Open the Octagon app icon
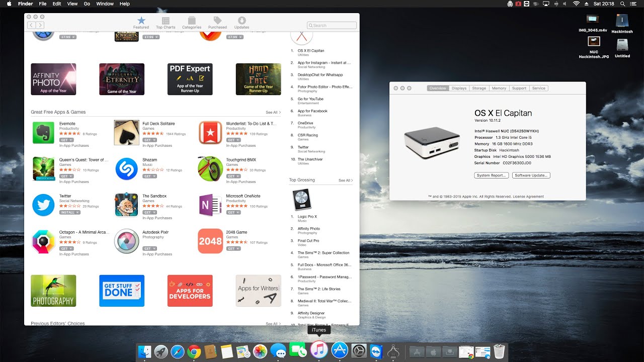644x362 pixels. pyautogui.click(x=43, y=241)
